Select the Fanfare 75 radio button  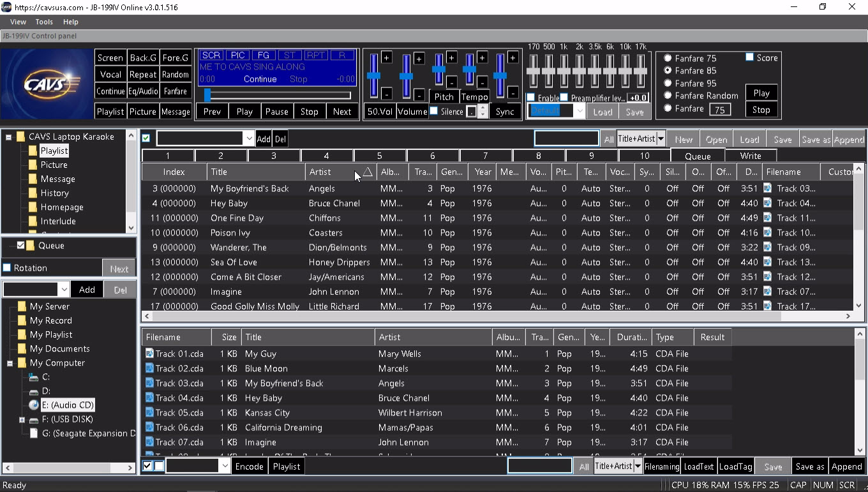668,58
